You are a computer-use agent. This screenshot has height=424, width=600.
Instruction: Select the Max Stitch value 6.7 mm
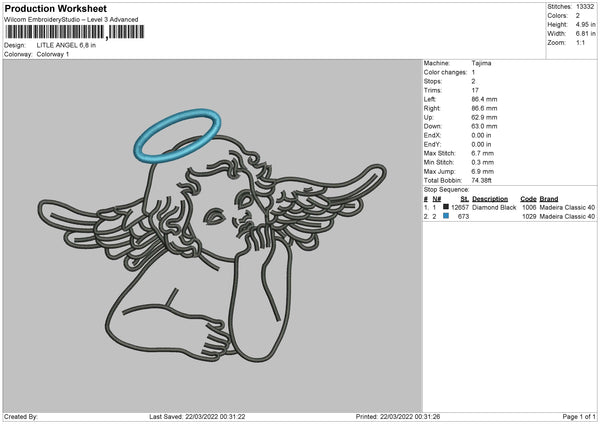pyautogui.click(x=483, y=153)
